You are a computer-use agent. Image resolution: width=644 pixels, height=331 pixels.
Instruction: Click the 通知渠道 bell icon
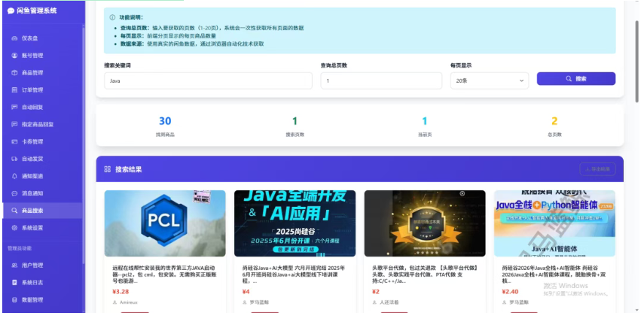pos(14,176)
